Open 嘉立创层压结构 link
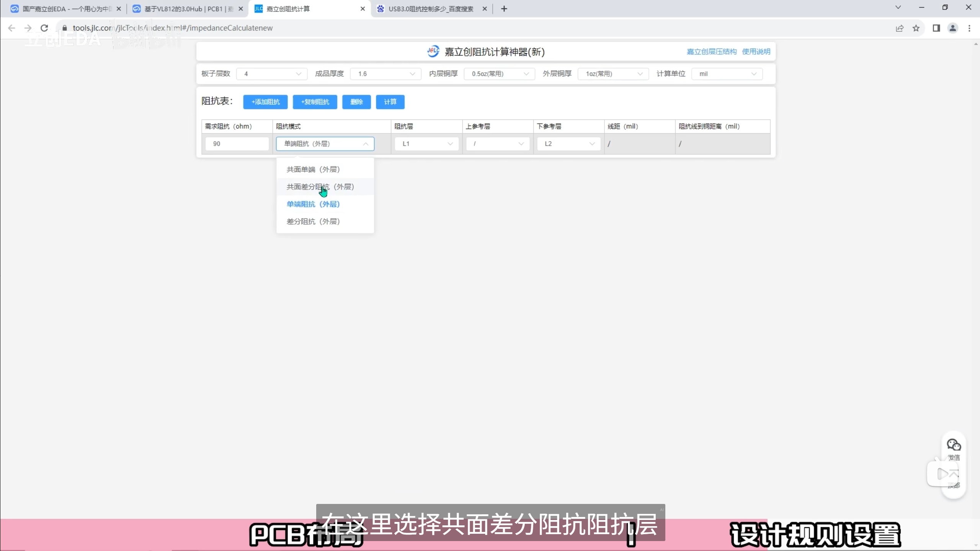 pyautogui.click(x=711, y=52)
